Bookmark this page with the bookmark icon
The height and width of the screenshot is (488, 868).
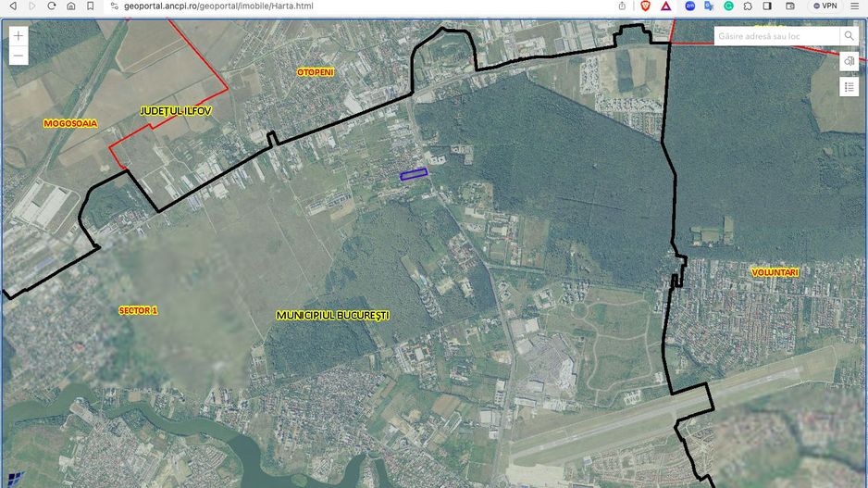click(x=91, y=6)
